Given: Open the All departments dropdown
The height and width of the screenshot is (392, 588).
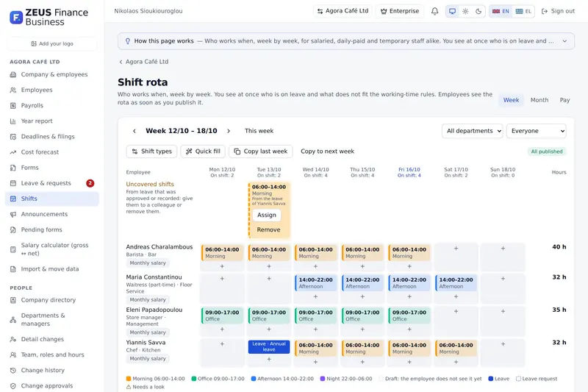Looking at the screenshot, I should (472, 131).
